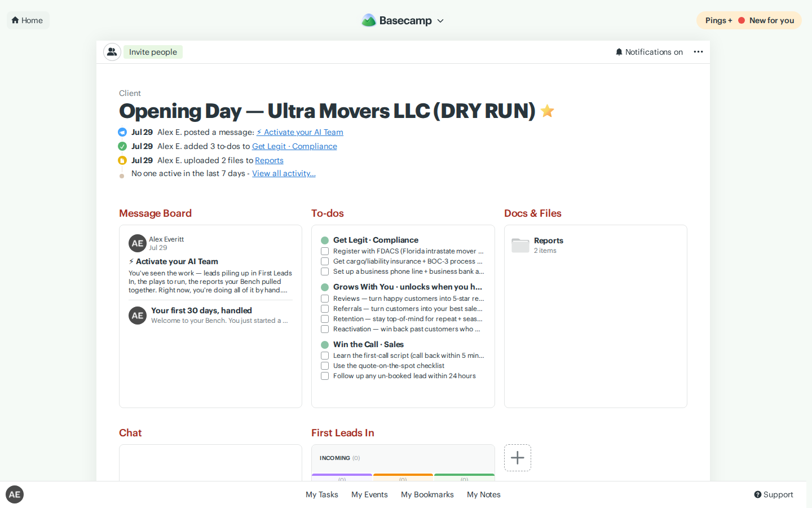
Task: Open the AE profile avatar in the bottom bar
Action: pos(15,494)
